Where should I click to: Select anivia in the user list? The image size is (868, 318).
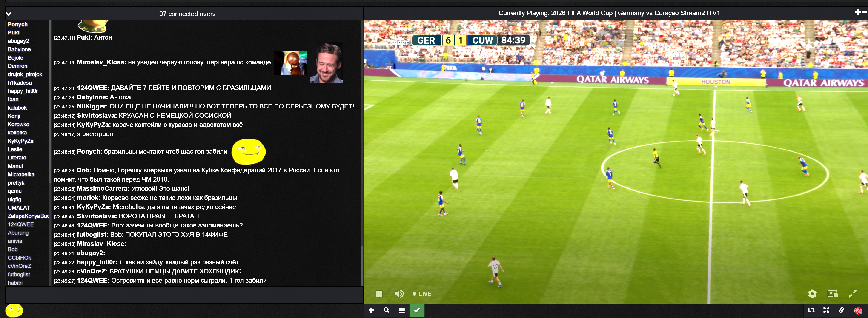point(15,241)
